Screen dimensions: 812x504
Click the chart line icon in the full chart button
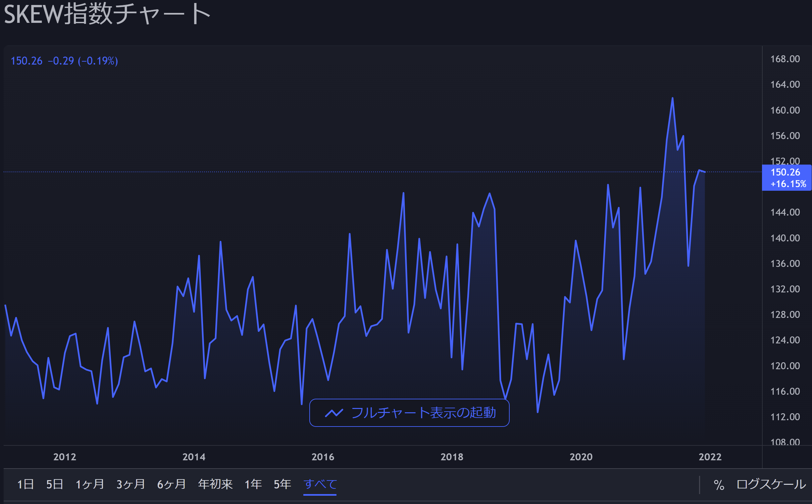pos(334,413)
